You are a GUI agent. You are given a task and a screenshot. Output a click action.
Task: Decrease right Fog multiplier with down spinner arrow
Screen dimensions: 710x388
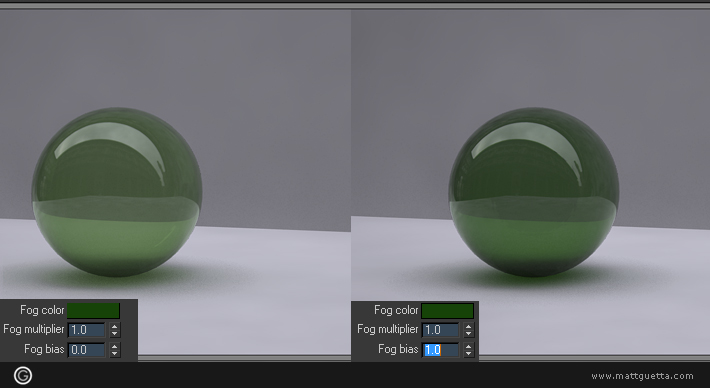coord(469,334)
